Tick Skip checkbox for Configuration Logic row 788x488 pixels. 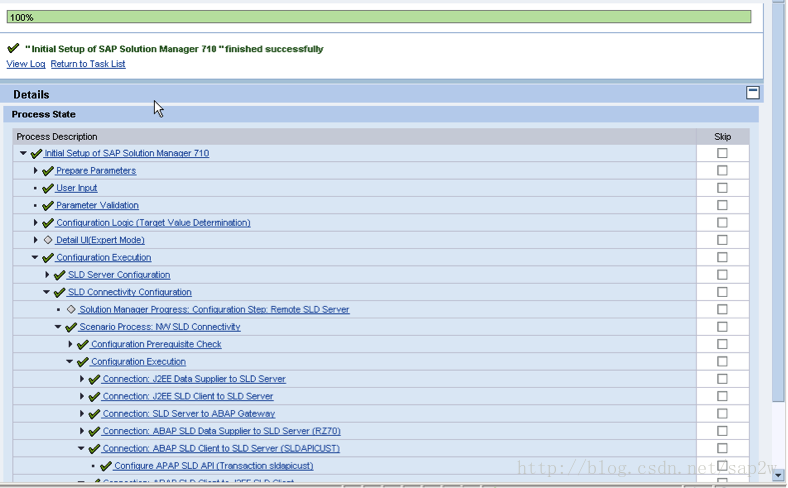pos(722,222)
